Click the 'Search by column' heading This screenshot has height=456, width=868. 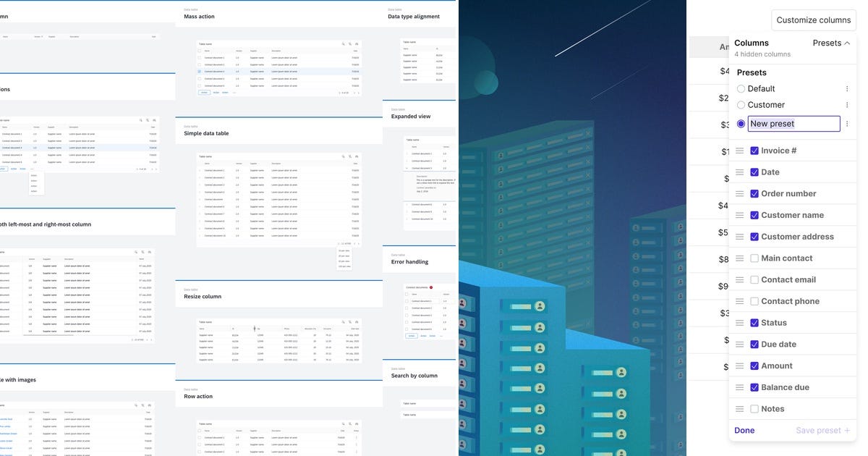point(414,376)
